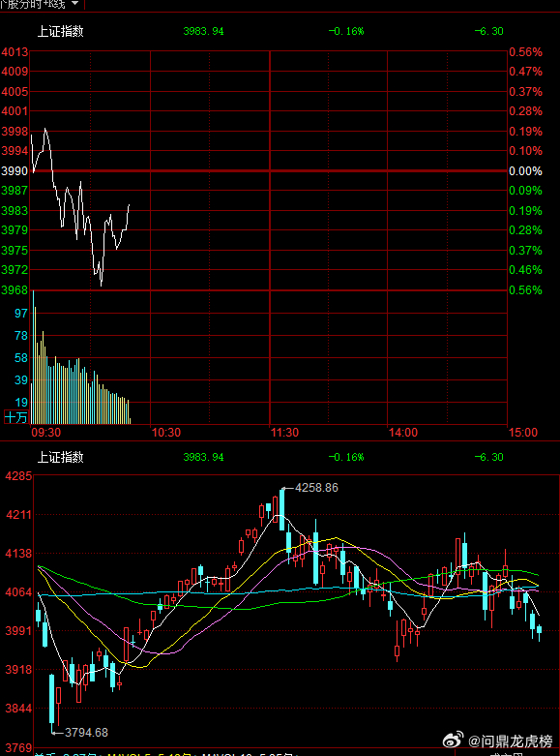Viewport: 560px width, 756px height.
Task: Click the volume axis label 19
Action: 21,403
